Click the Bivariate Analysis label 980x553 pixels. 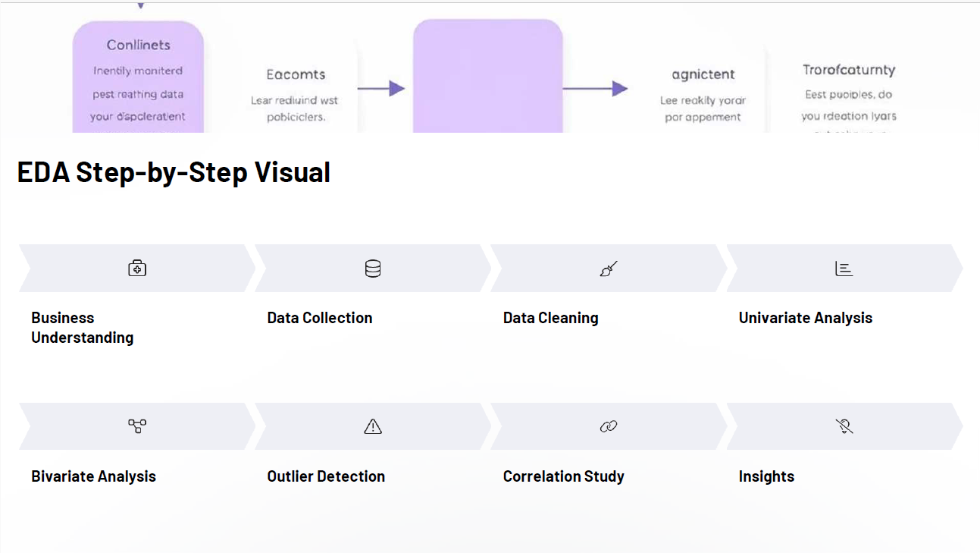(x=94, y=476)
